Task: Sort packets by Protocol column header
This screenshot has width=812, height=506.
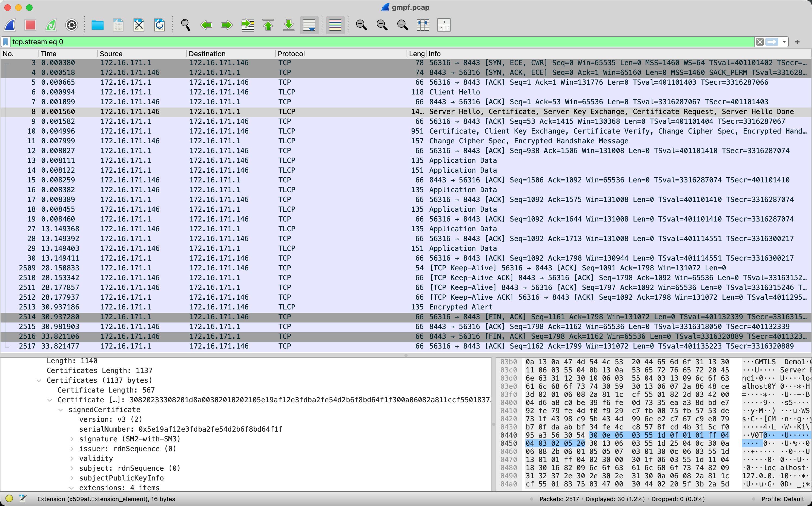Action: [x=291, y=53]
